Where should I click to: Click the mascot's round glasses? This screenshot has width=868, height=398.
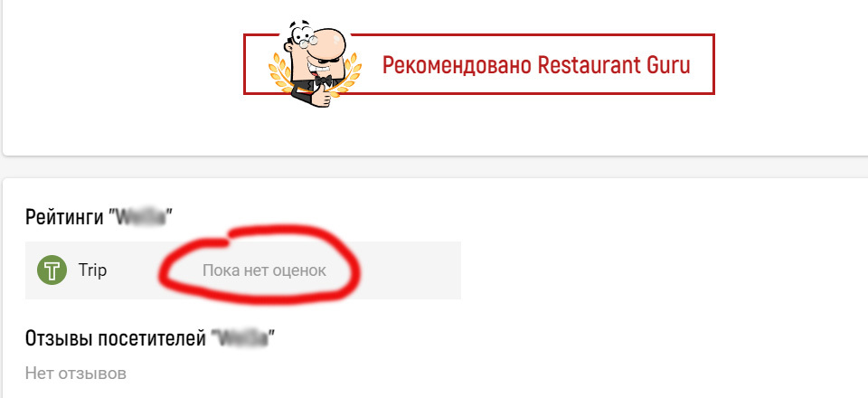(x=302, y=38)
